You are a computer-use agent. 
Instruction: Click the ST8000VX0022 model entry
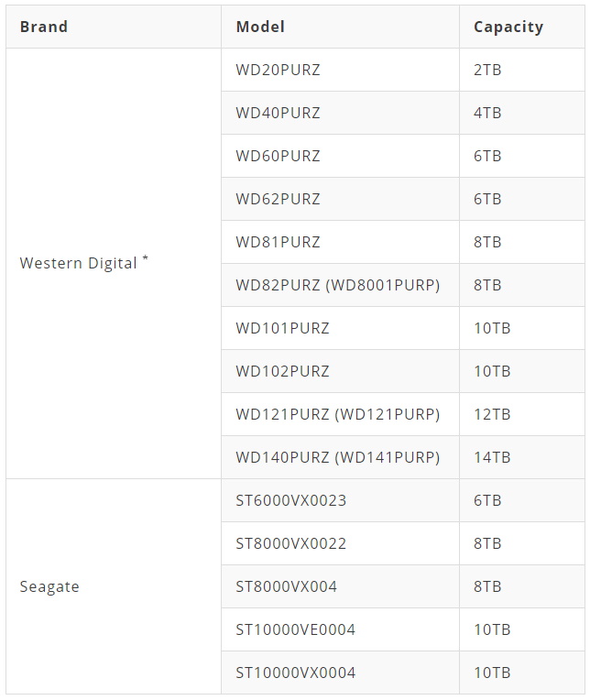click(x=340, y=543)
